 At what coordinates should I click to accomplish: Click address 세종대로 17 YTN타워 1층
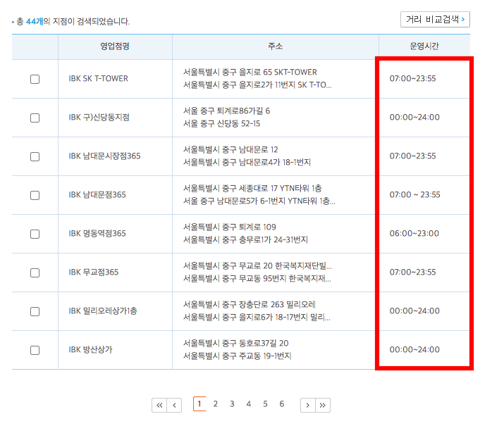(x=281, y=189)
